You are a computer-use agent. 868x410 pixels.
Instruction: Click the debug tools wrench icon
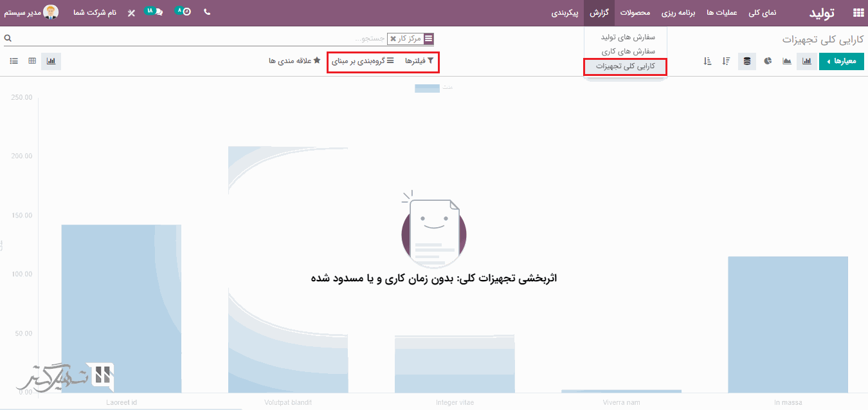tap(131, 12)
